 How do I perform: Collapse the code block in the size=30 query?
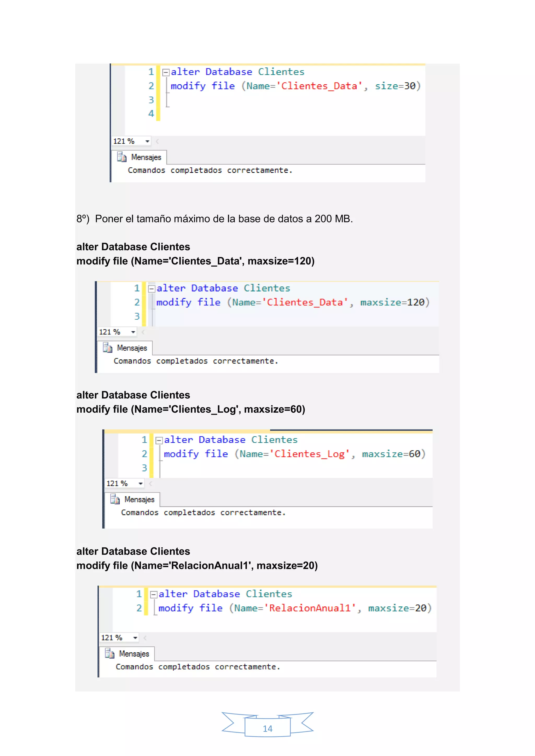[x=166, y=72]
